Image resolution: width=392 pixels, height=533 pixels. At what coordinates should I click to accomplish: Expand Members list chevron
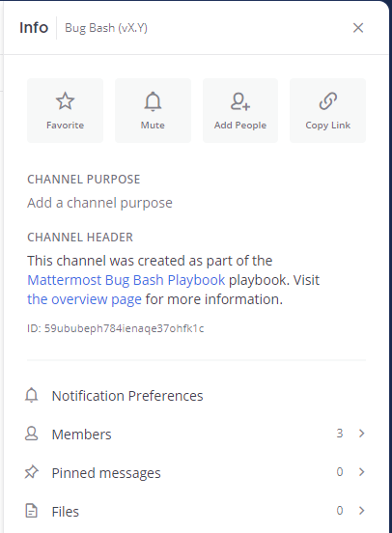(x=361, y=434)
